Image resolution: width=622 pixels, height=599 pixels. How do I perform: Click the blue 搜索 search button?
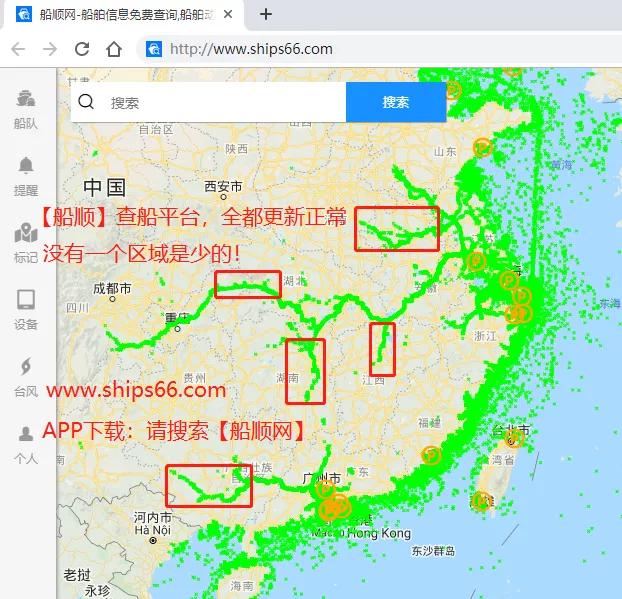[x=396, y=102]
